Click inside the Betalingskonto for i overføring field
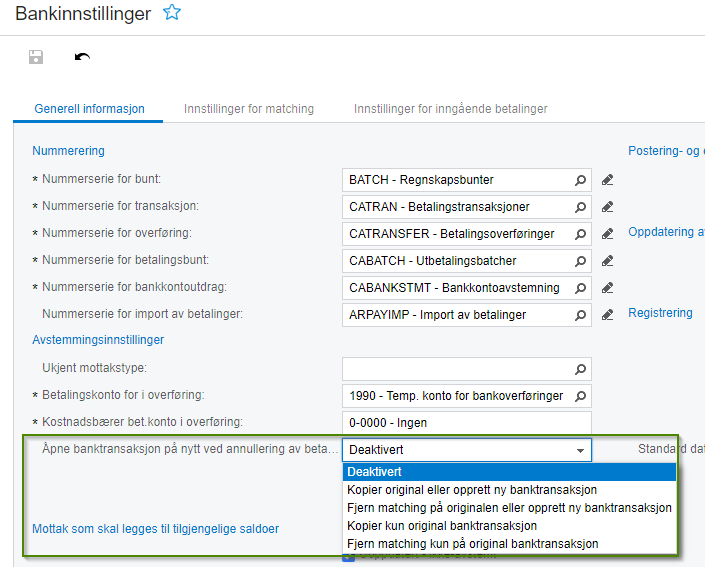 click(456, 395)
